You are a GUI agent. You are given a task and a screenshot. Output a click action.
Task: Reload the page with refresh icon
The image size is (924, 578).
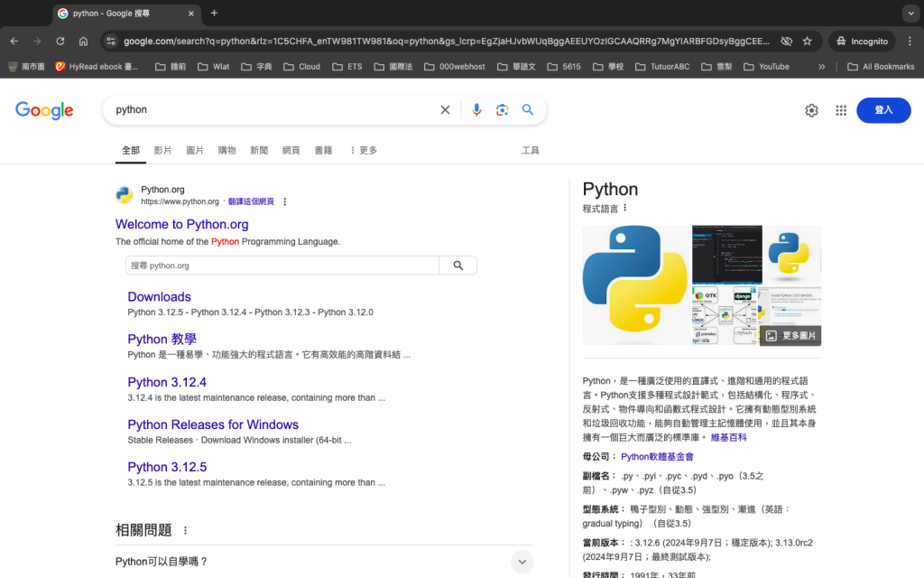click(60, 42)
